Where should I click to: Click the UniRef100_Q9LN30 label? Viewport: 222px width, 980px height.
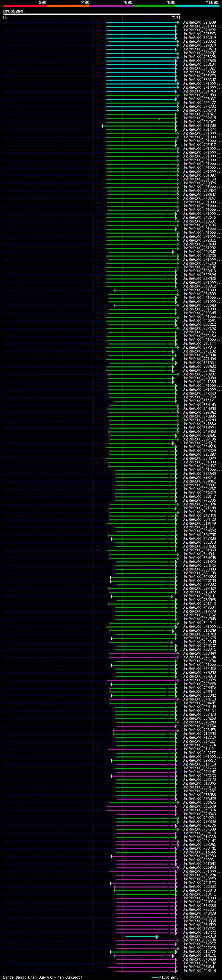pyautogui.click(x=199, y=95)
